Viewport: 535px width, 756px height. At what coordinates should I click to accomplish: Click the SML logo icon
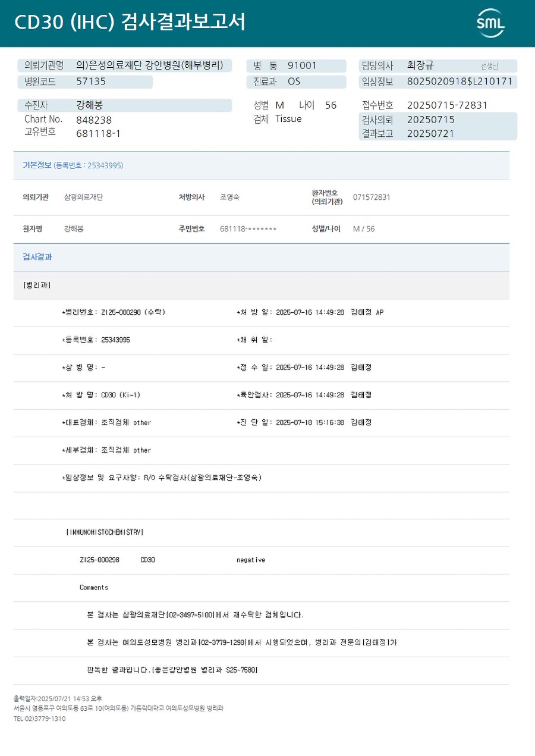click(x=490, y=23)
